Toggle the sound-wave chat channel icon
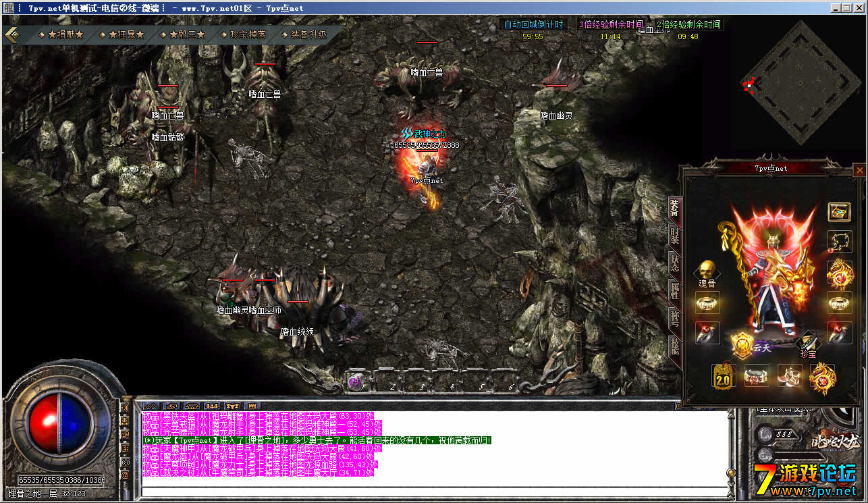The height and width of the screenshot is (503, 868). coord(124,408)
